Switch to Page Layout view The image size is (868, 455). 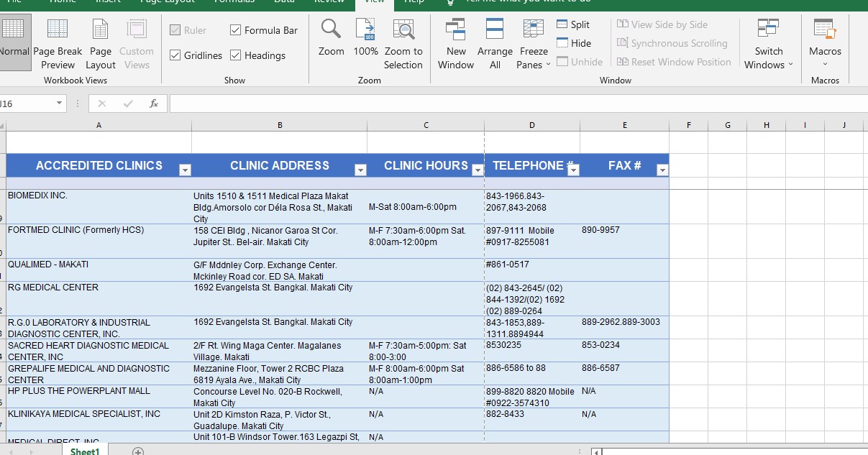pos(101,42)
